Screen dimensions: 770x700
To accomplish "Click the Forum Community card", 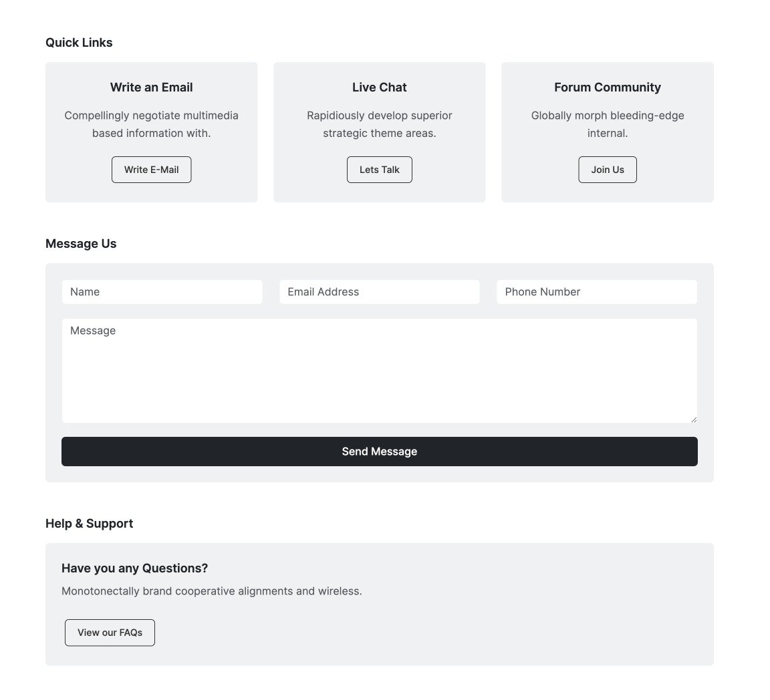I will (x=607, y=132).
